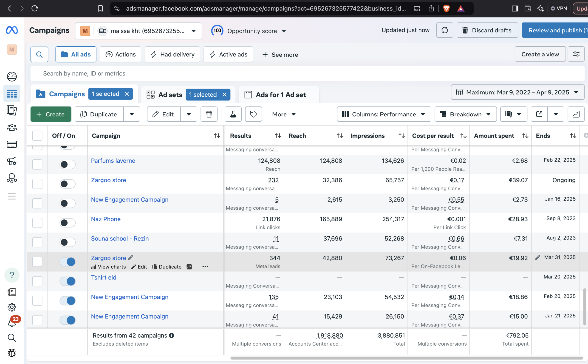This screenshot has height=364, width=588.
Task: Open All tools hamburger menu
Action: point(12,196)
